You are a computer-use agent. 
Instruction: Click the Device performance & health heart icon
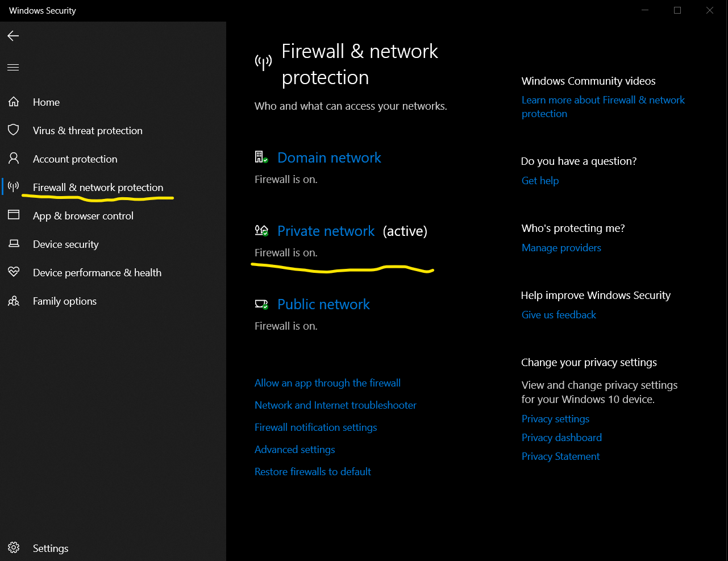14,272
